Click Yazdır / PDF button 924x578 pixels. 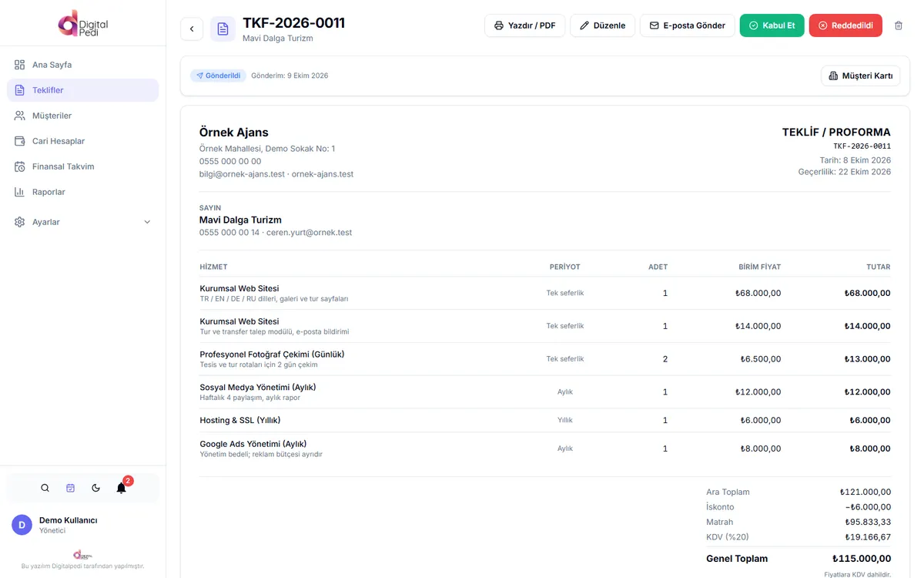pyautogui.click(x=525, y=25)
